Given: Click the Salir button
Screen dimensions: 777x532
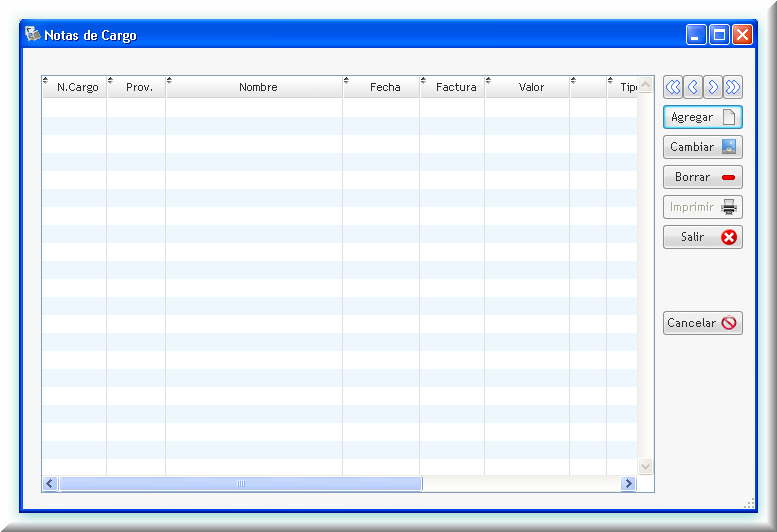Looking at the screenshot, I should [703, 237].
